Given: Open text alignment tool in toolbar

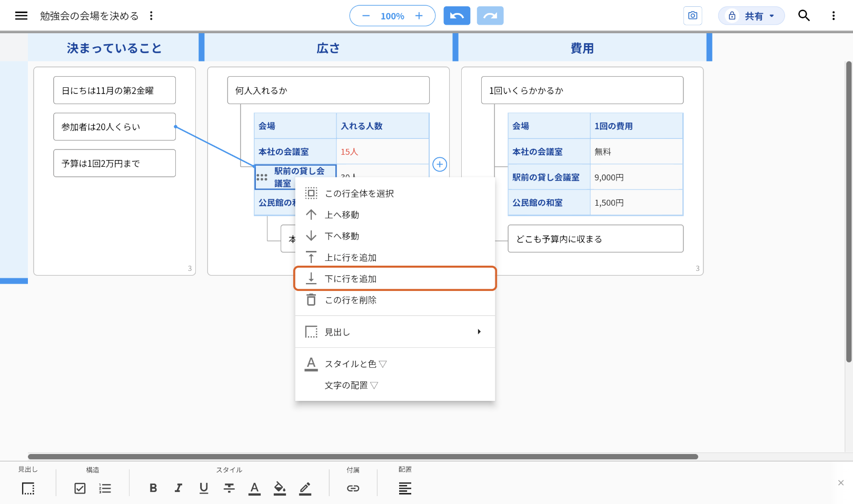Looking at the screenshot, I should (x=405, y=488).
